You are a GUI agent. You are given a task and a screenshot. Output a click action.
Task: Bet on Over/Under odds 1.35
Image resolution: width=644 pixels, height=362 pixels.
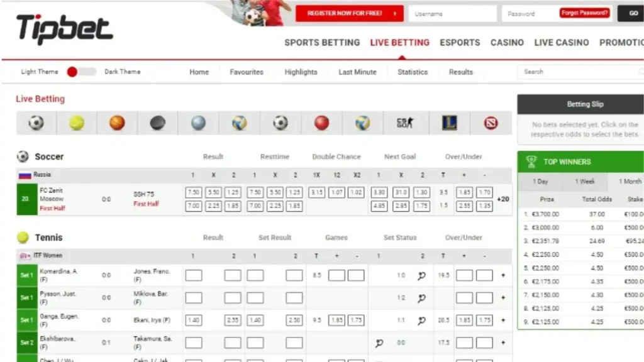click(485, 206)
